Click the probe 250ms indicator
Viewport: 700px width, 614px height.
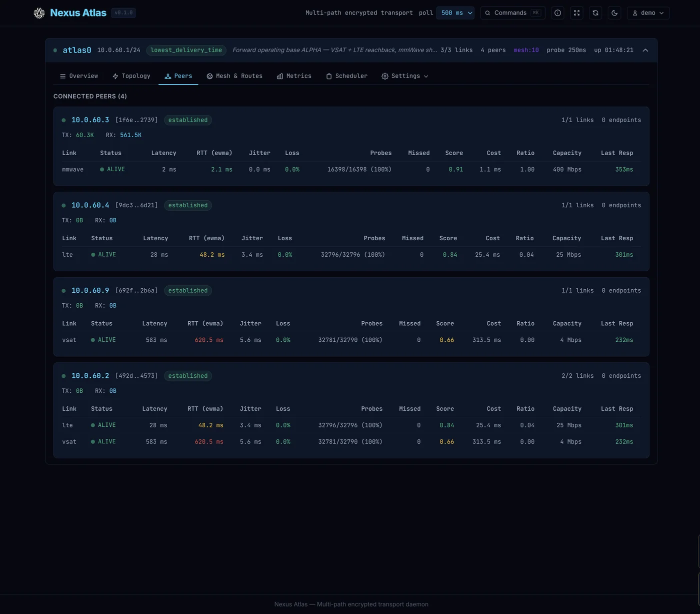(x=566, y=50)
